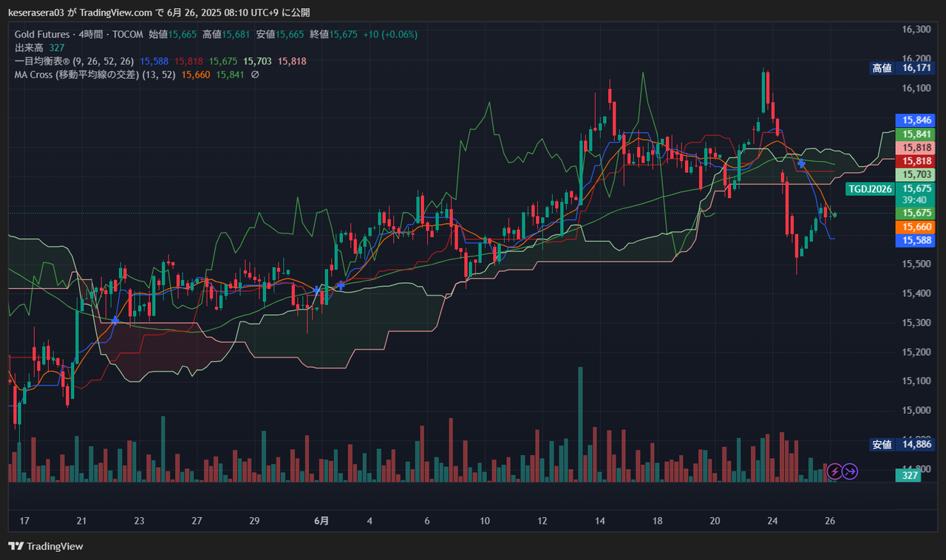Click the date label 17 on the time axis
Viewport: 946px width, 560px height.
(x=24, y=521)
